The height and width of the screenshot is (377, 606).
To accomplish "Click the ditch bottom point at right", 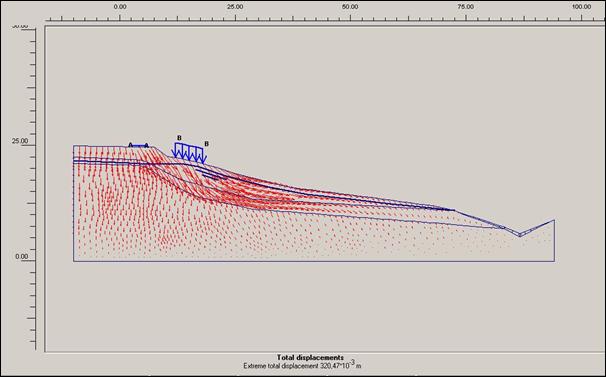I will tap(519, 235).
